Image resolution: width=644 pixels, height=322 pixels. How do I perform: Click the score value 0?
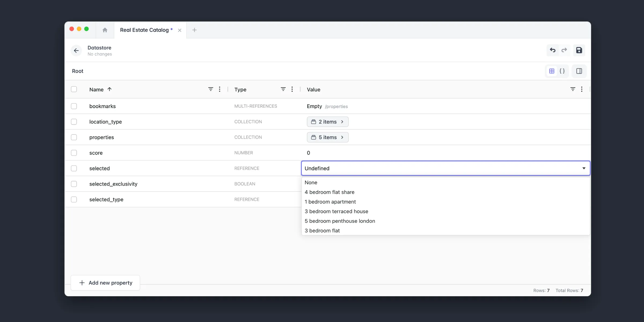click(308, 153)
